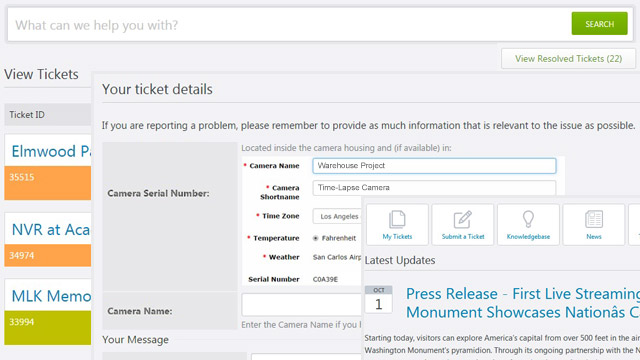Click ticket number 35515

[22, 177]
